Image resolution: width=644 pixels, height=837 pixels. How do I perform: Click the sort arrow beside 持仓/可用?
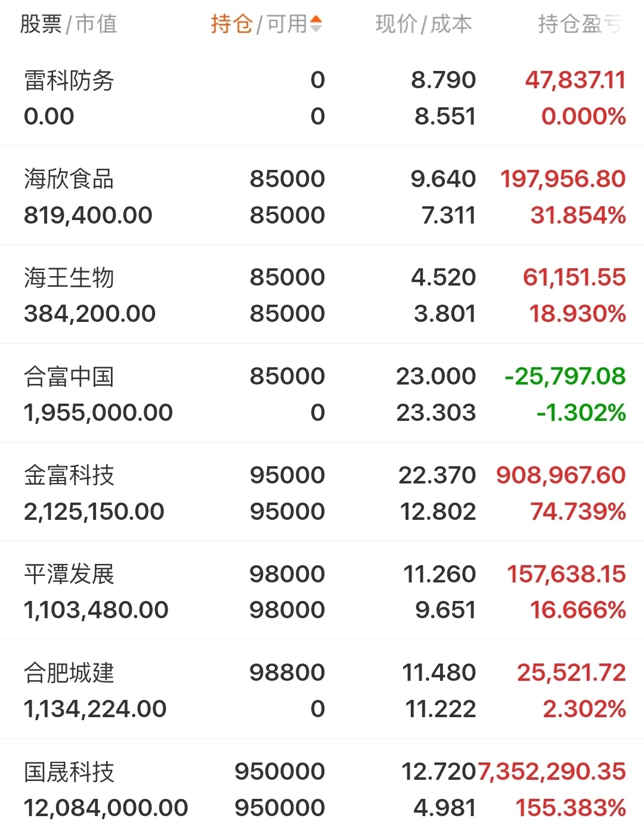(316, 24)
